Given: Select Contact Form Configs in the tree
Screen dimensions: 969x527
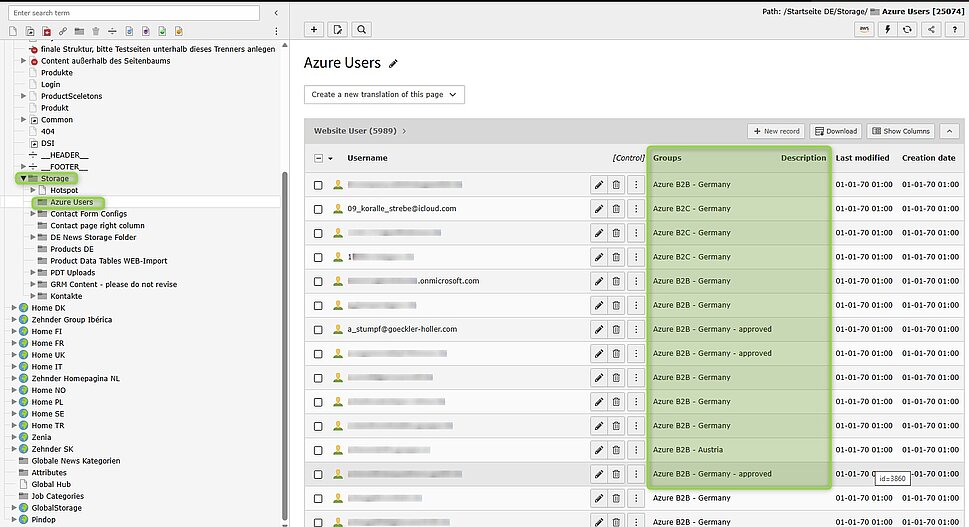Looking at the screenshot, I should pos(88,214).
